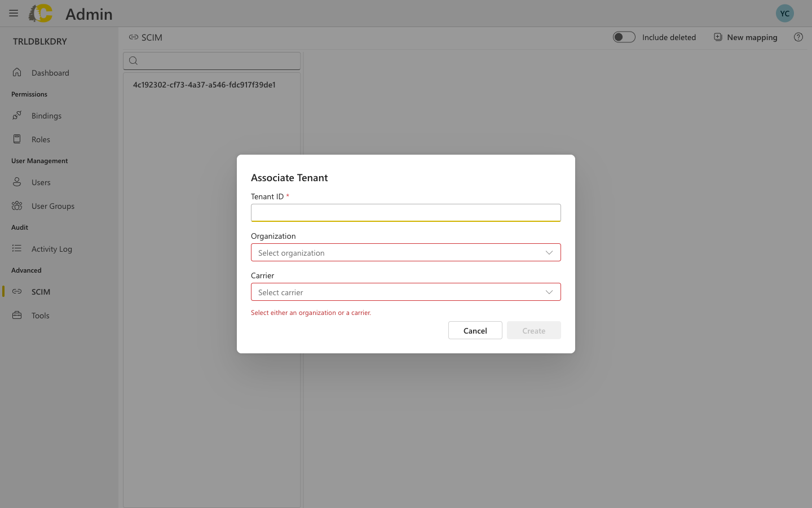Click the Roles clipboard icon
Image resolution: width=812 pixels, height=508 pixels.
pos(17,139)
